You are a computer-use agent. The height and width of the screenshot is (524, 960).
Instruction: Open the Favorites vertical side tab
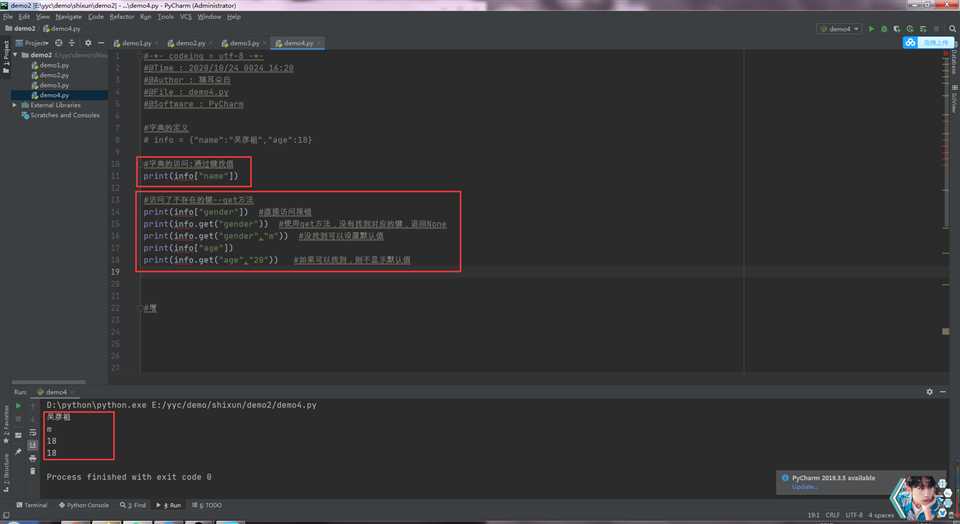(x=6, y=424)
